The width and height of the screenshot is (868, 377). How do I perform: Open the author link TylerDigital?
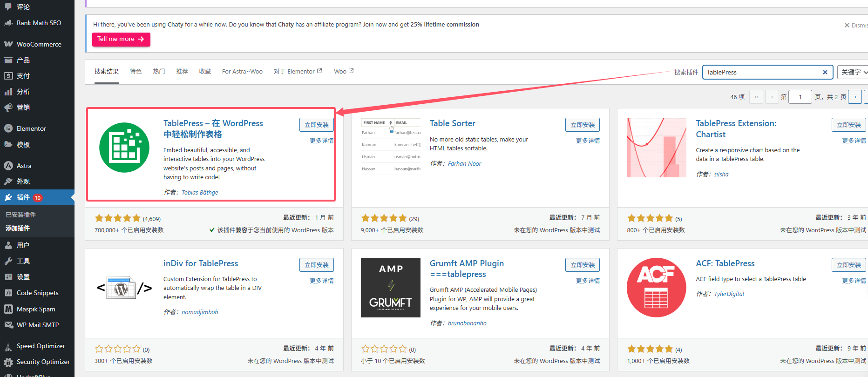tap(729, 294)
